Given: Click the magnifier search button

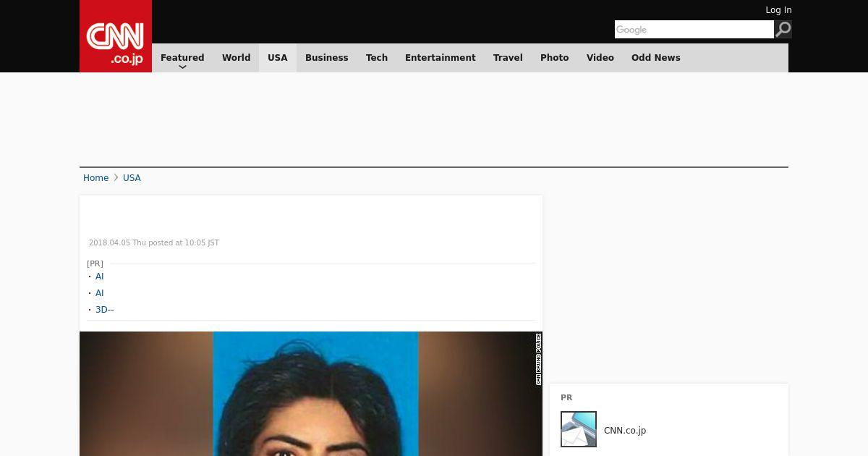Looking at the screenshot, I should click(x=783, y=29).
